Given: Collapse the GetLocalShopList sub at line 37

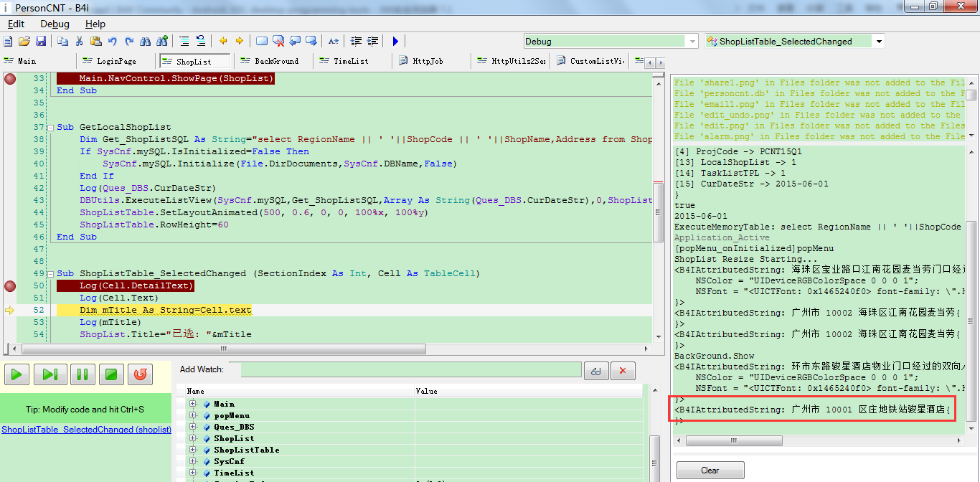Looking at the screenshot, I should pos(49,128).
